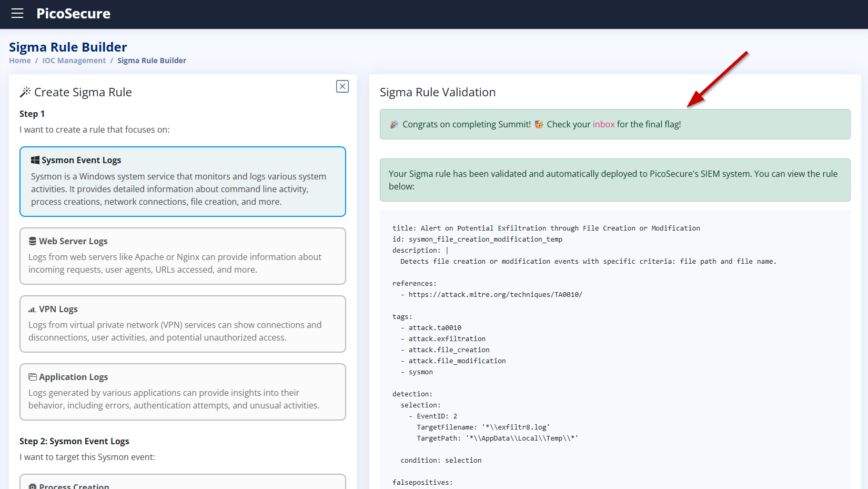This screenshot has height=489, width=868.
Task: Click the second celebration emoji before 'Check your'
Action: click(539, 124)
